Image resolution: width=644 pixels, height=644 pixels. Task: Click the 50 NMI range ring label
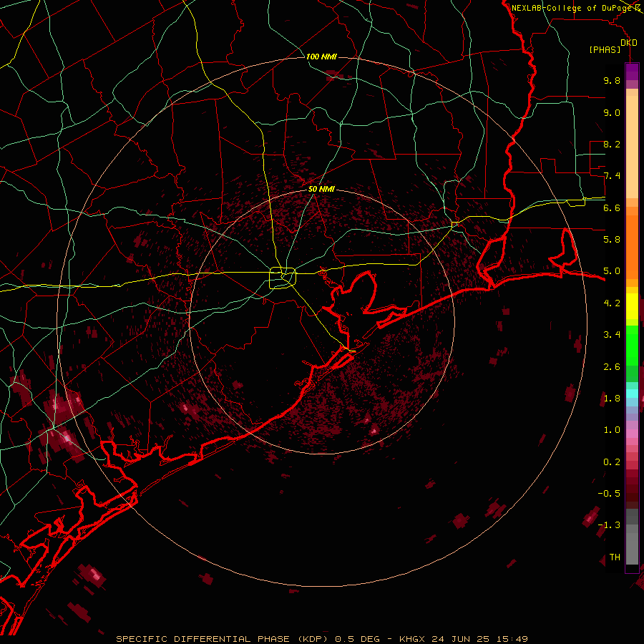pos(321,189)
